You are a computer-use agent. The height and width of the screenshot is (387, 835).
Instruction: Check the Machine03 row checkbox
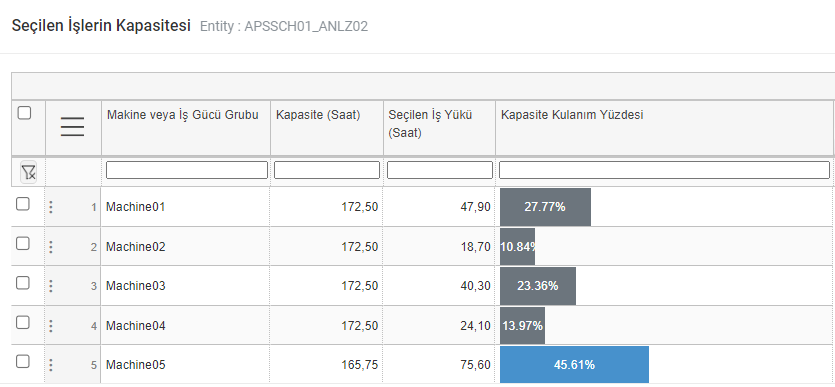pos(23,283)
